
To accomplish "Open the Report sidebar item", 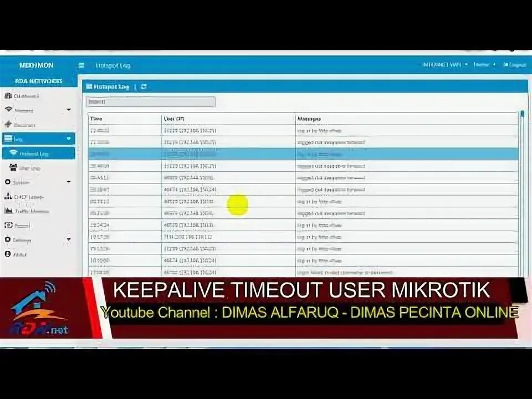I will [38, 226].
